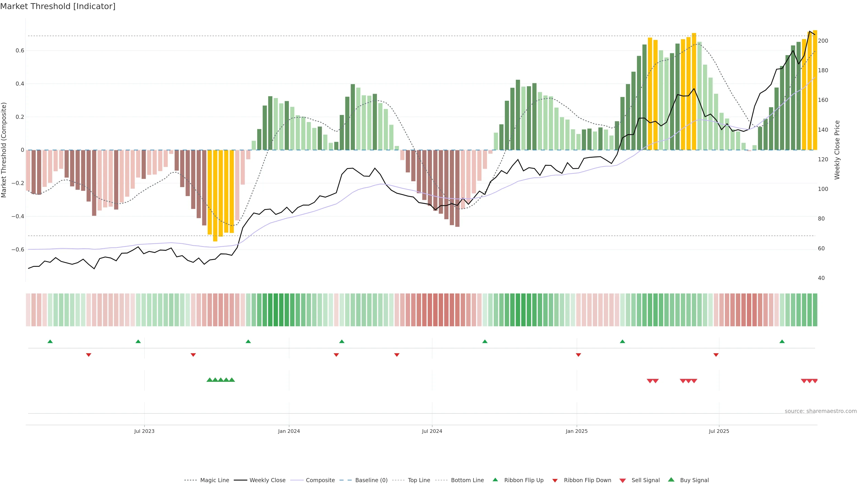Click the Jan 2024 x-axis label
The width and height of the screenshot is (868, 488).
point(289,431)
